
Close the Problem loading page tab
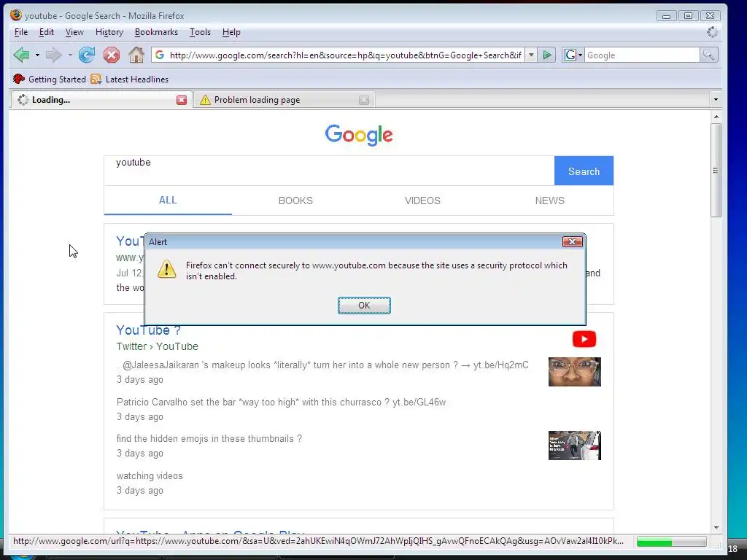point(364,99)
